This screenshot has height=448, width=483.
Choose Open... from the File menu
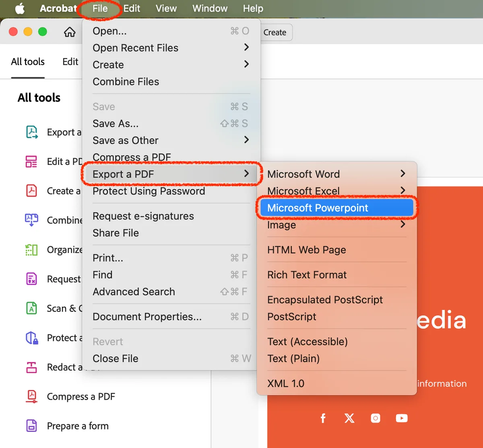[x=171, y=31]
